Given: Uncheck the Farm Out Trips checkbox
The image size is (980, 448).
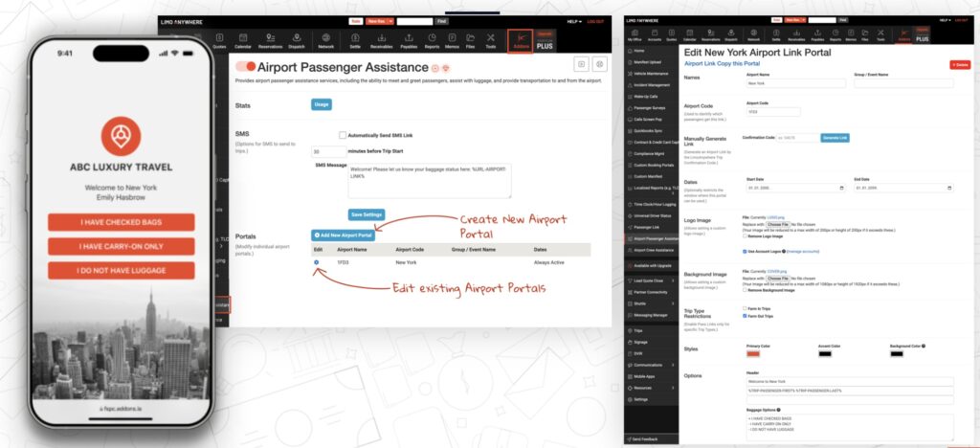Looking at the screenshot, I should tap(746, 316).
